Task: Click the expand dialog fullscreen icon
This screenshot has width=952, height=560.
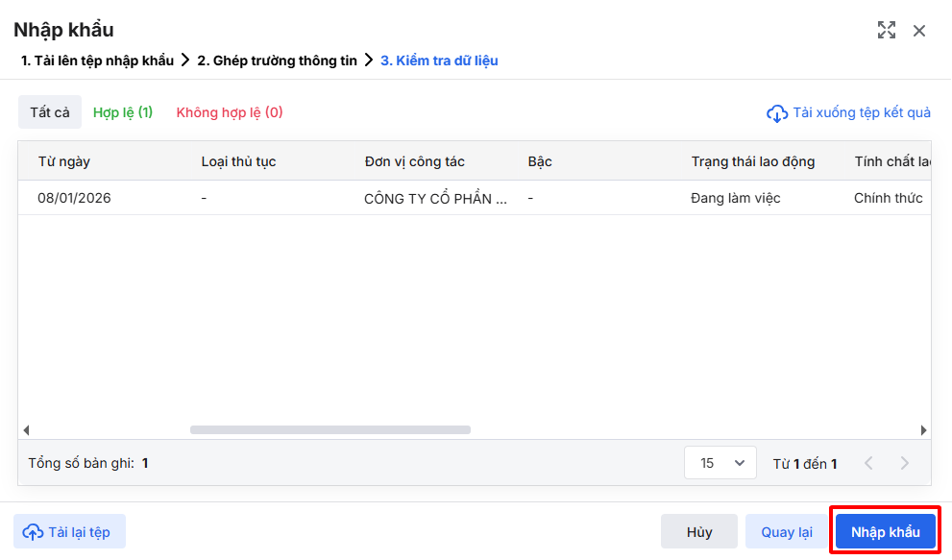Action: (x=887, y=30)
